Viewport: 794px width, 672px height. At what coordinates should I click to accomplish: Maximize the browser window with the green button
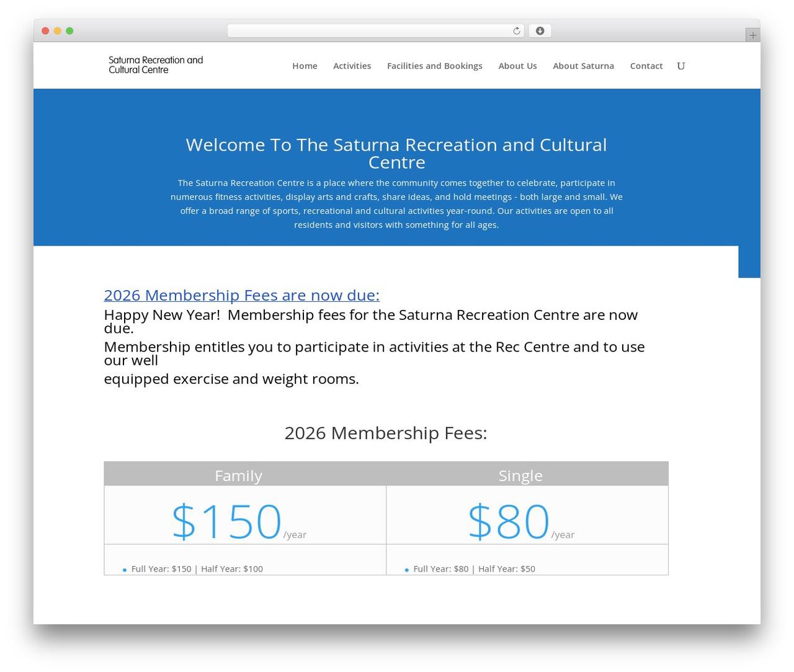click(69, 31)
